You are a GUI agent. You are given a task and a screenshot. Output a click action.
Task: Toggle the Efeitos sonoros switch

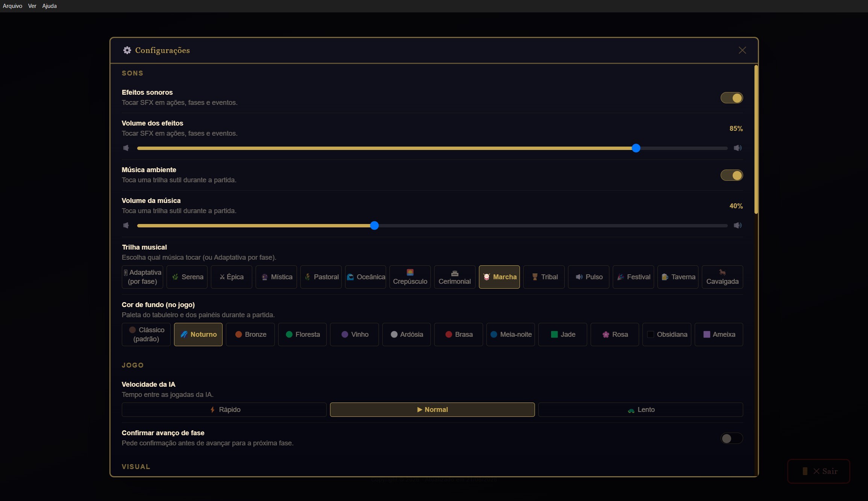(732, 98)
